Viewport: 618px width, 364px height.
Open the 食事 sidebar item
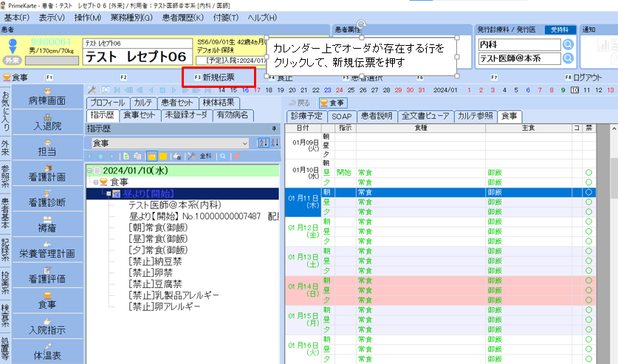click(x=47, y=301)
